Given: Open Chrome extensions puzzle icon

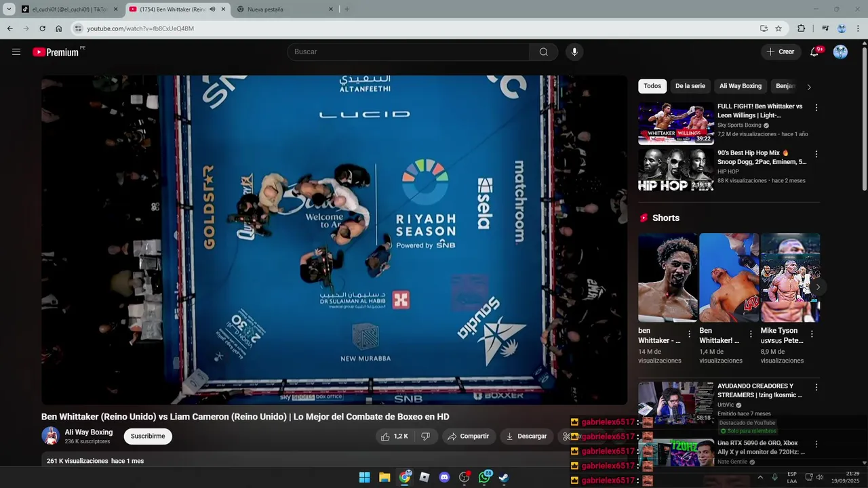Looking at the screenshot, I should pos(801,28).
